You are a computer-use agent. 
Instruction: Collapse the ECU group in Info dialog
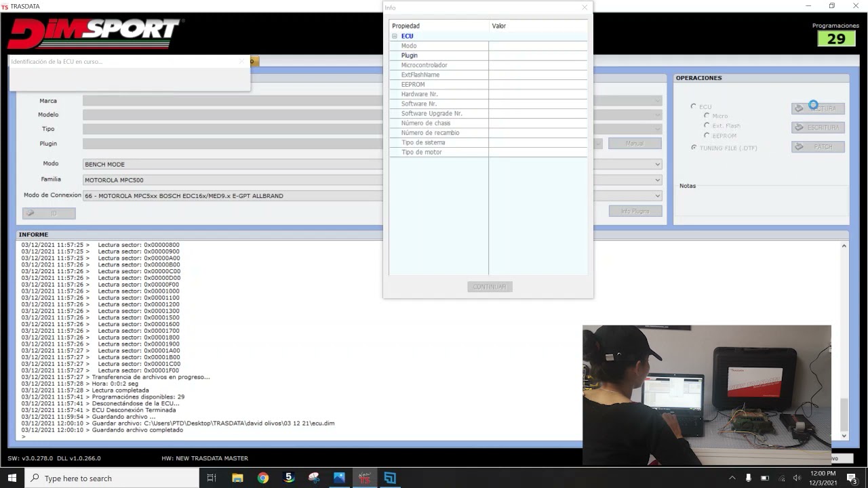point(395,36)
